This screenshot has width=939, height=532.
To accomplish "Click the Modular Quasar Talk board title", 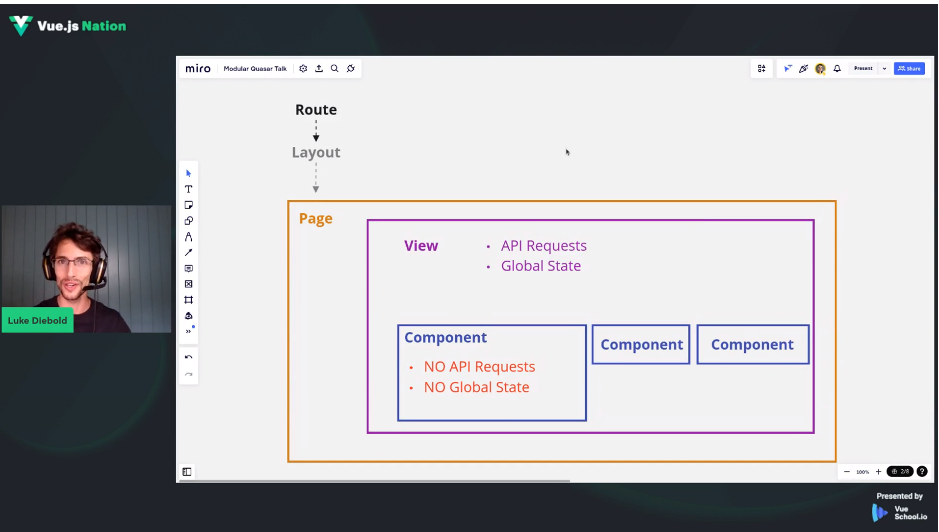I will click(255, 69).
